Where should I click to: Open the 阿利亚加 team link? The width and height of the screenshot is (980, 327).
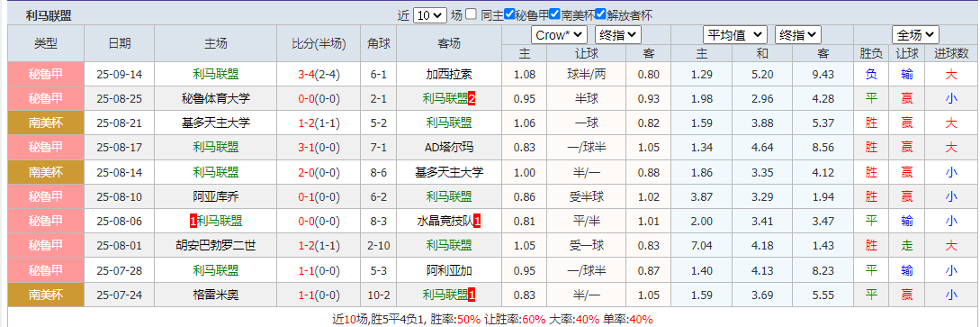point(449,270)
